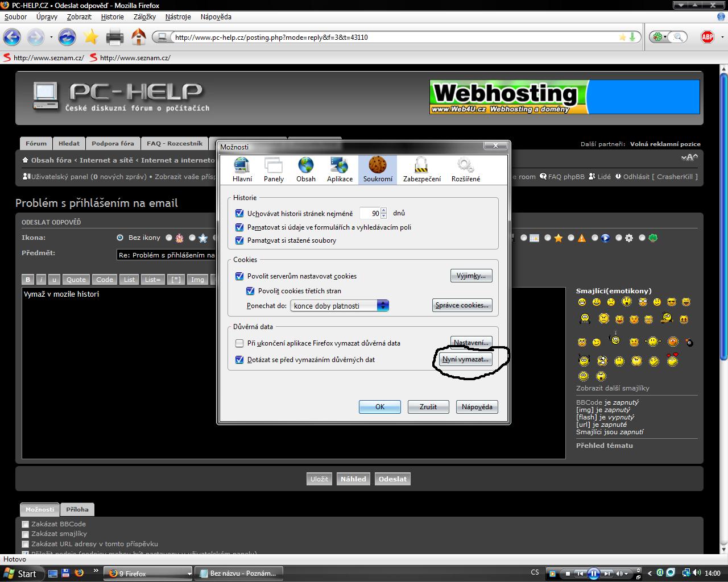Open the taskbar Firefox group dropdown

(x=189, y=573)
